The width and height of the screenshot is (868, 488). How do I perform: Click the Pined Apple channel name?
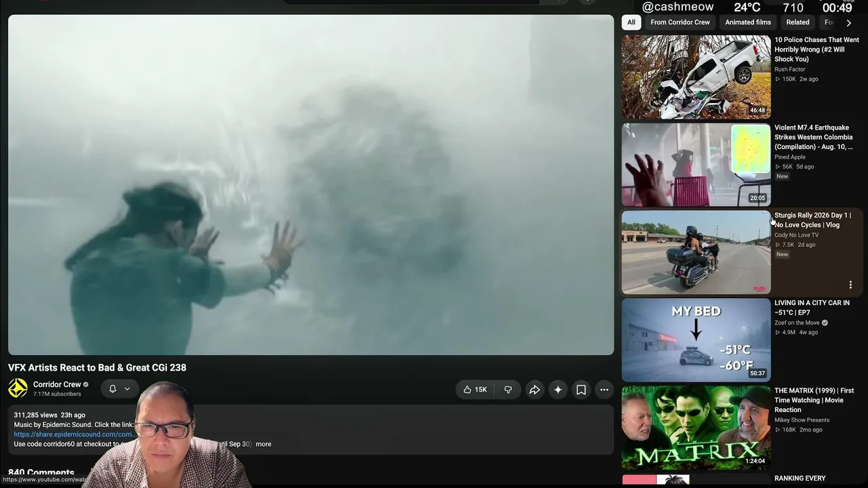pyautogui.click(x=790, y=157)
